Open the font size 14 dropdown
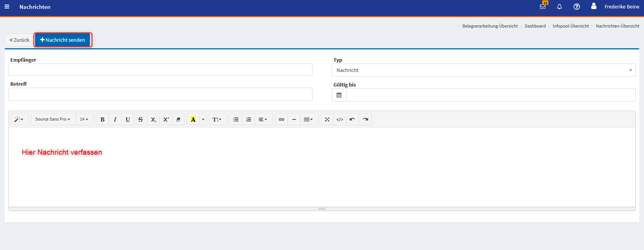 [84, 119]
